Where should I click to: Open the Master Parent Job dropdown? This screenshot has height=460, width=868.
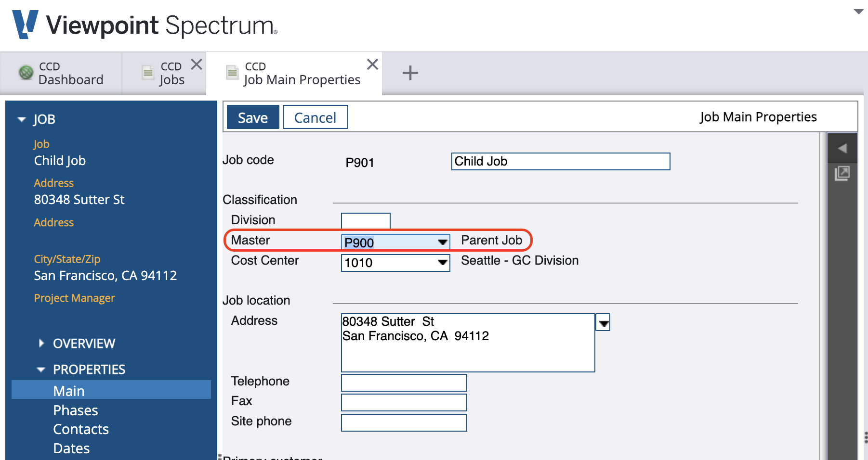click(442, 242)
